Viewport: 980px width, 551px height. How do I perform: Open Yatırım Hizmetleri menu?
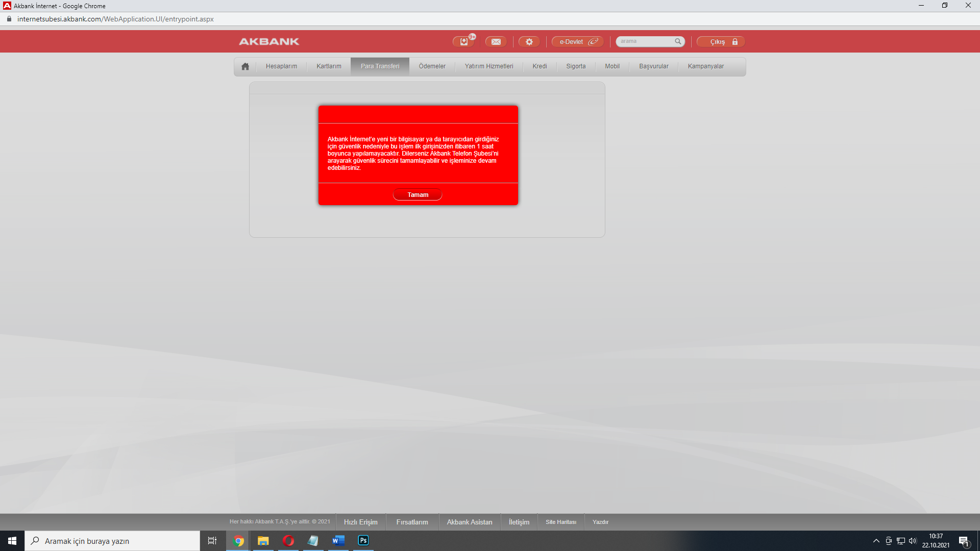click(x=489, y=66)
